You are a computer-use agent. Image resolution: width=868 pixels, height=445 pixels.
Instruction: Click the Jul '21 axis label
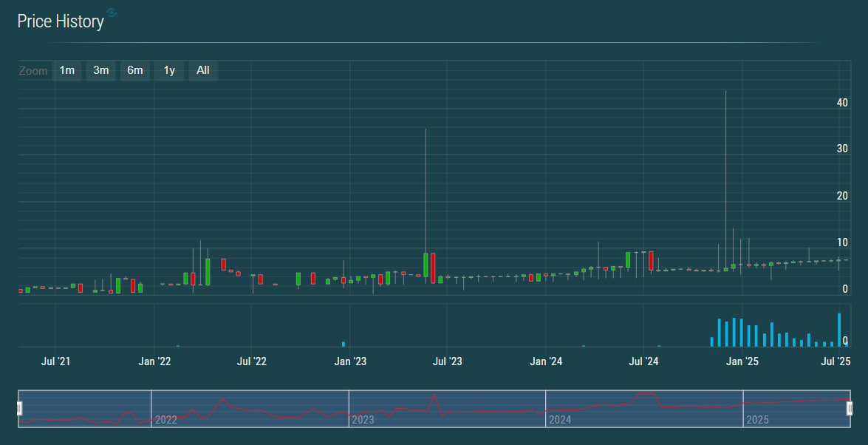point(56,362)
